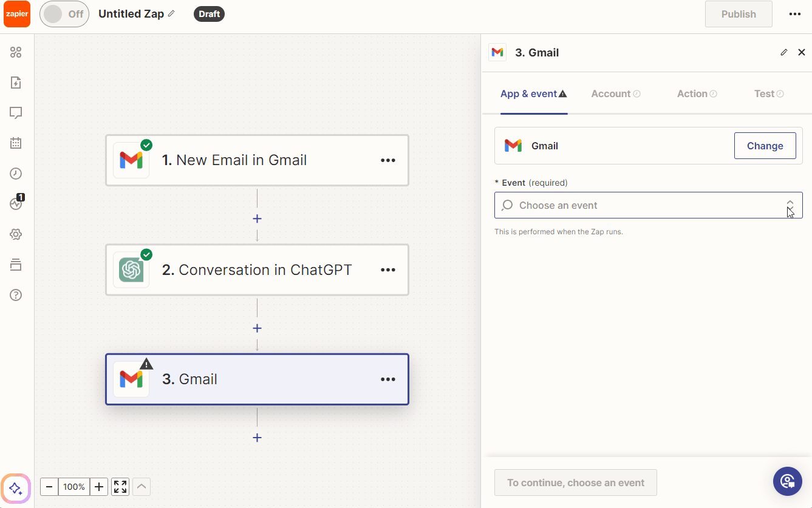This screenshot has height=508, width=812.
Task: Open the help question-mark icon
Action: (16, 295)
